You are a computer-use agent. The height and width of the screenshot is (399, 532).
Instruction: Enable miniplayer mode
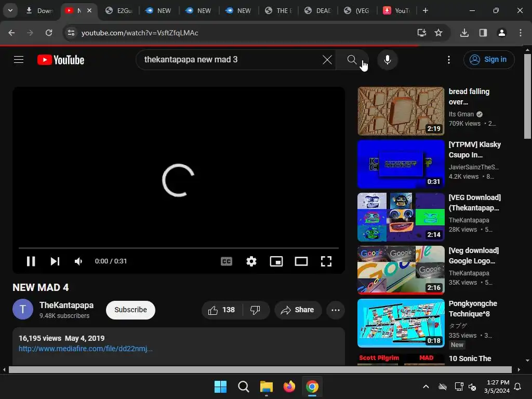(x=276, y=261)
